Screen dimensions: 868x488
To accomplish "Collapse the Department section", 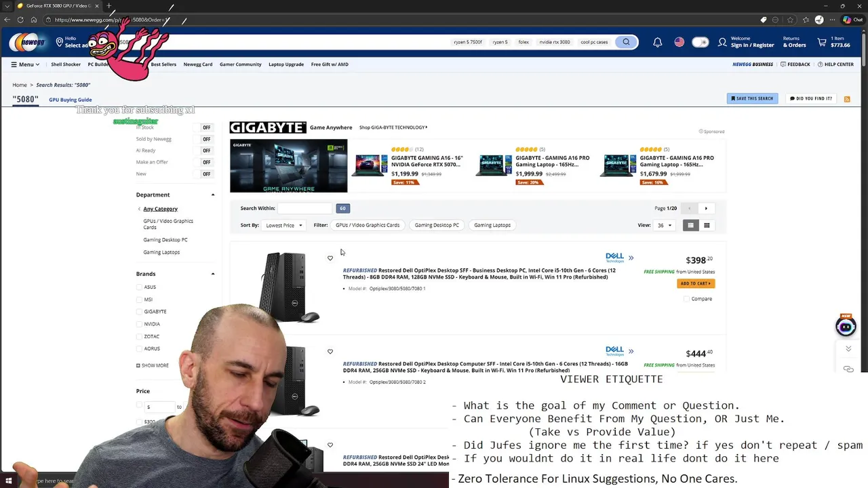I will point(212,195).
